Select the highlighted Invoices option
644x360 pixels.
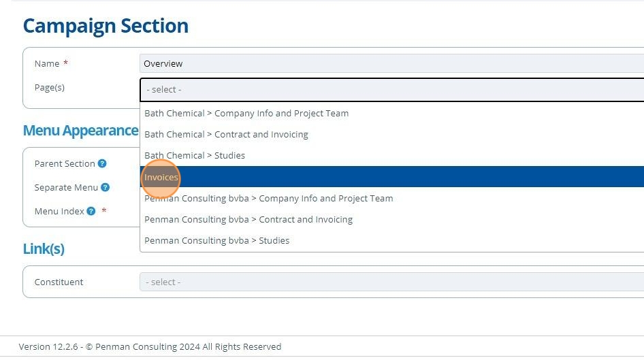(x=161, y=177)
